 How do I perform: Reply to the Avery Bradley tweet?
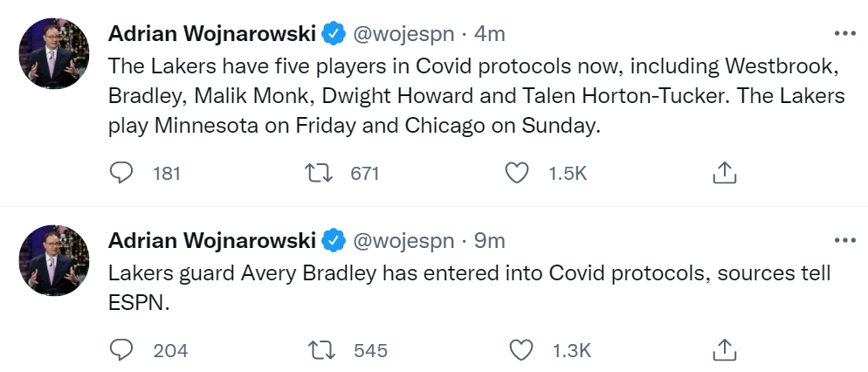pyautogui.click(x=121, y=350)
